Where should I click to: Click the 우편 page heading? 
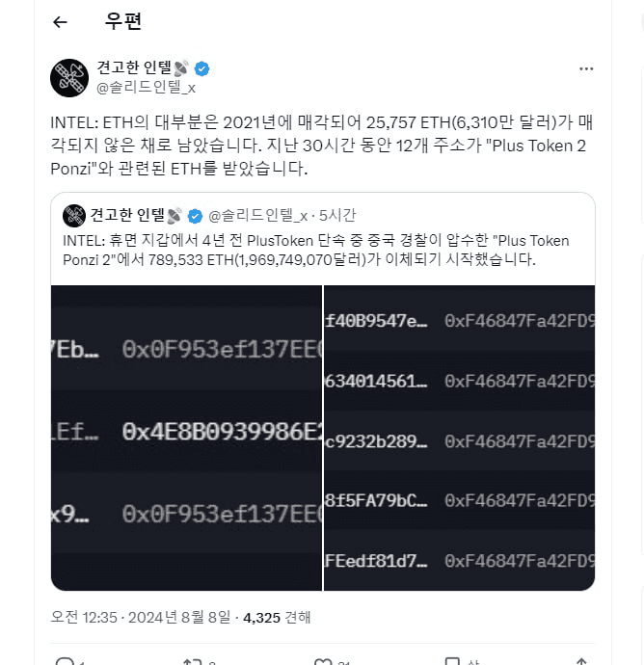(123, 21)
